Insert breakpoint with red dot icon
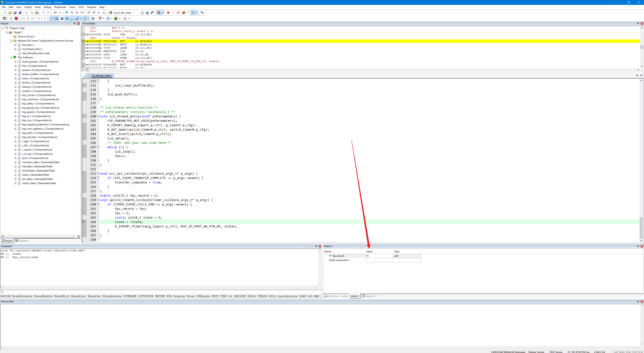Screen dimensions: 644x353 168,13
